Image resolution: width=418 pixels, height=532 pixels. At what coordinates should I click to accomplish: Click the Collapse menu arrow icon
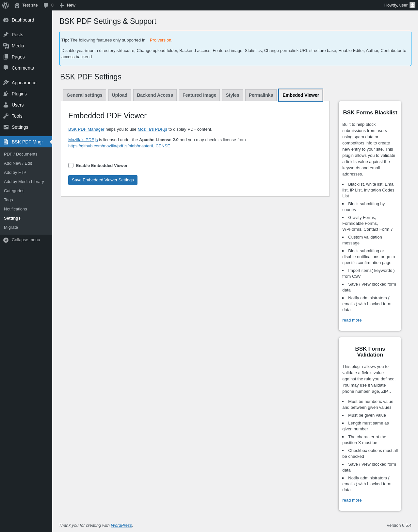[x=6, y=240]
